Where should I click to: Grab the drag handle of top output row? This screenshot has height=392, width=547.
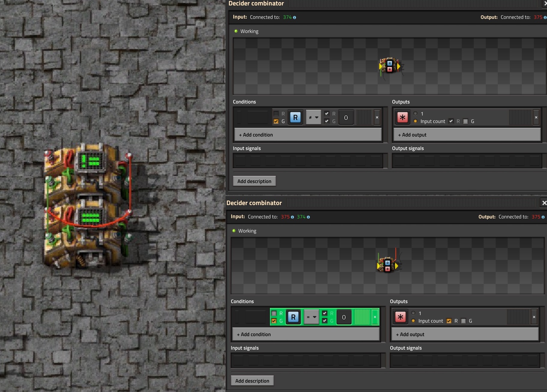coord(520,117)
